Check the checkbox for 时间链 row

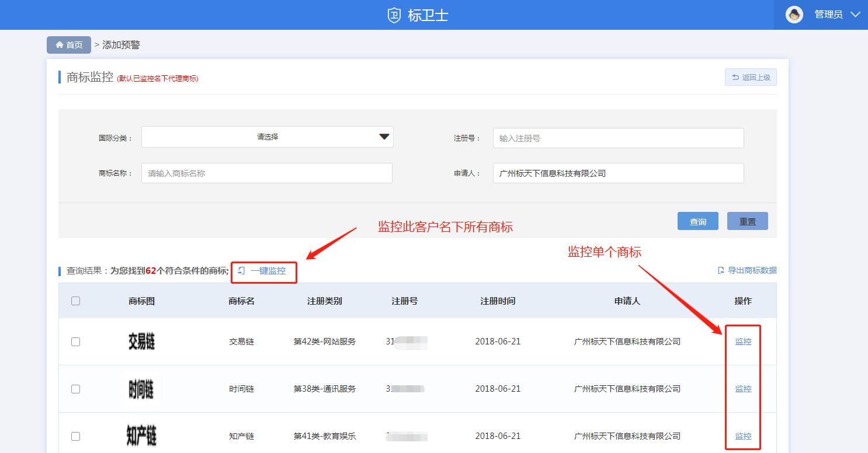tap(75, 389)
